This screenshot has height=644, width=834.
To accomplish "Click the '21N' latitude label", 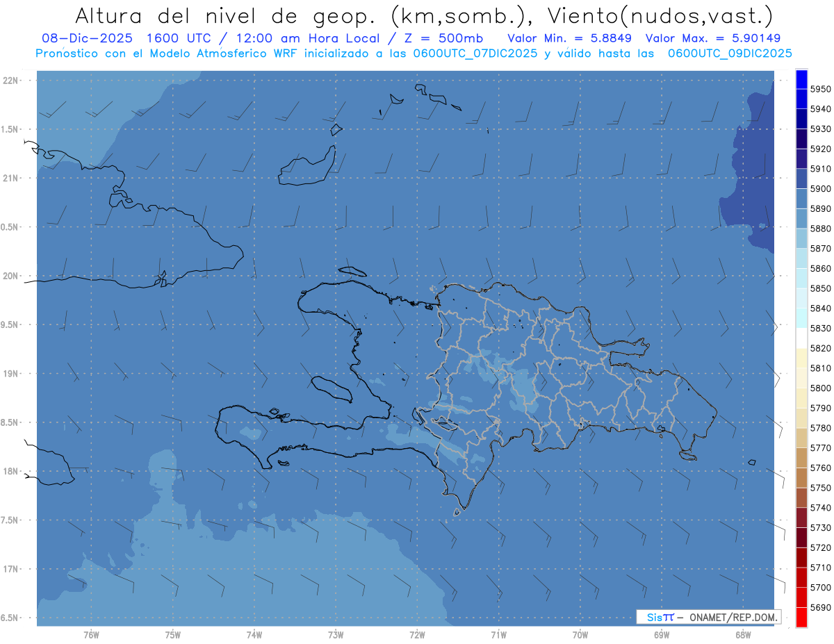I will click(11, 179).
